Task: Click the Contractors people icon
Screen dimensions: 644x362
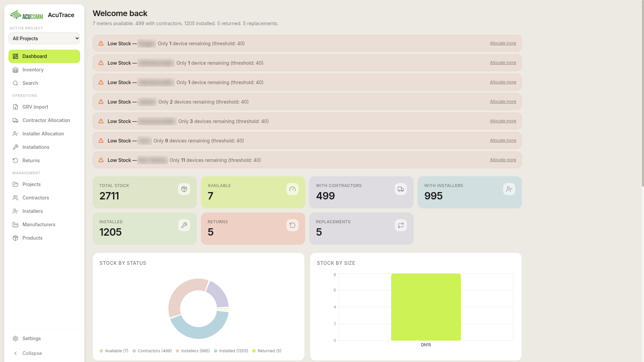Action: point(15,198)
